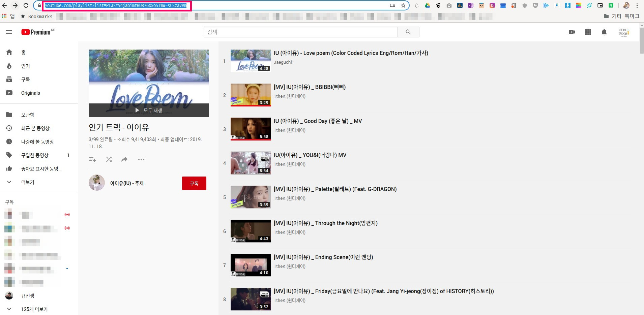Open 나중에 볼 동영상 watch later
This screenshot has height=315, width=644.
click(39, 141)
